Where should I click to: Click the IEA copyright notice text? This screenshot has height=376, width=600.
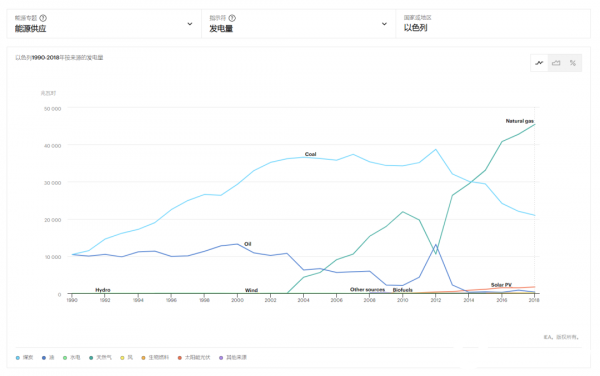[x=561, y=337]
